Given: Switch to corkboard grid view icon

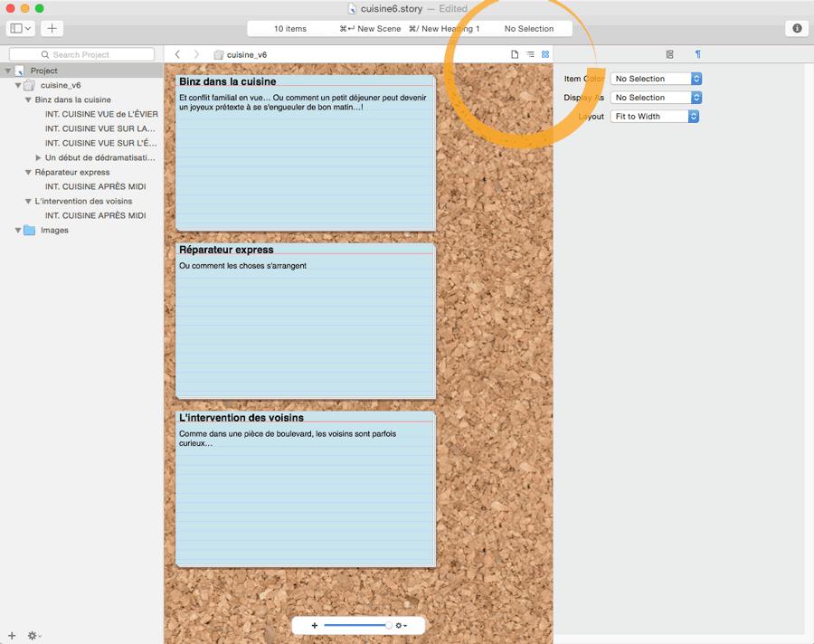Looking at the screenshot, I should pos(545,54).
